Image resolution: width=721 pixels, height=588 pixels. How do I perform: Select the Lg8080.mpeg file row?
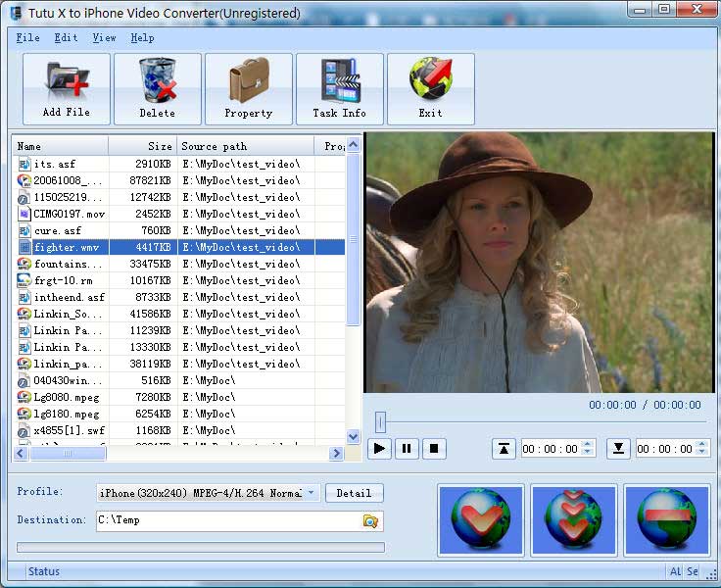pos(179,397)
